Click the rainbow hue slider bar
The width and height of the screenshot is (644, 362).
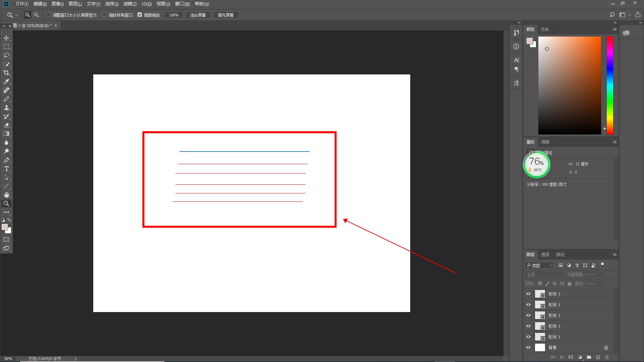610,85
